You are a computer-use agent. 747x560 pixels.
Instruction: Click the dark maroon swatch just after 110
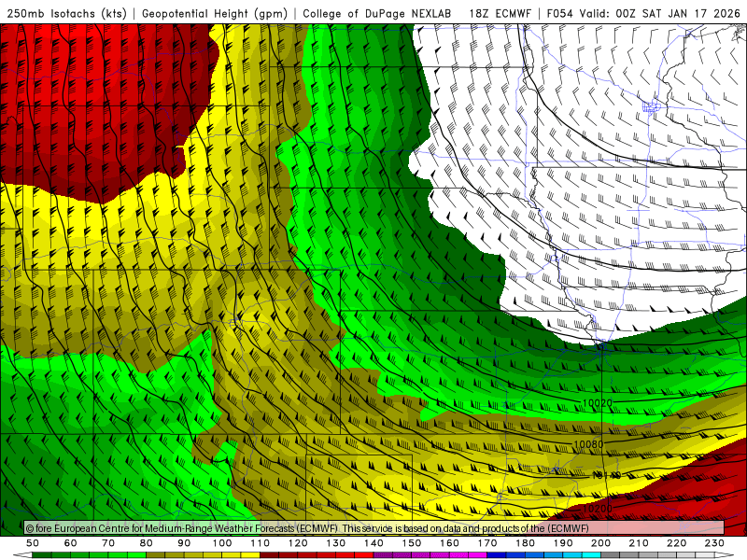tap(270, 554)
